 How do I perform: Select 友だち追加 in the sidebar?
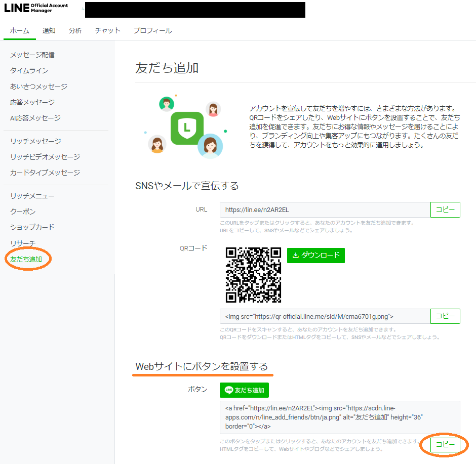(26, 259)
